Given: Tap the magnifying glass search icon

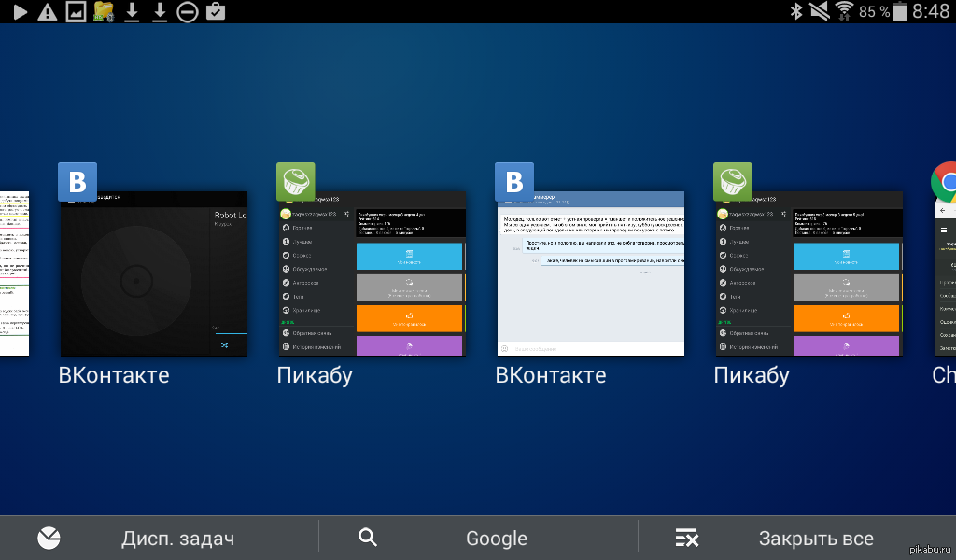Looking at the screenshot, I should [x=368, y=539].
